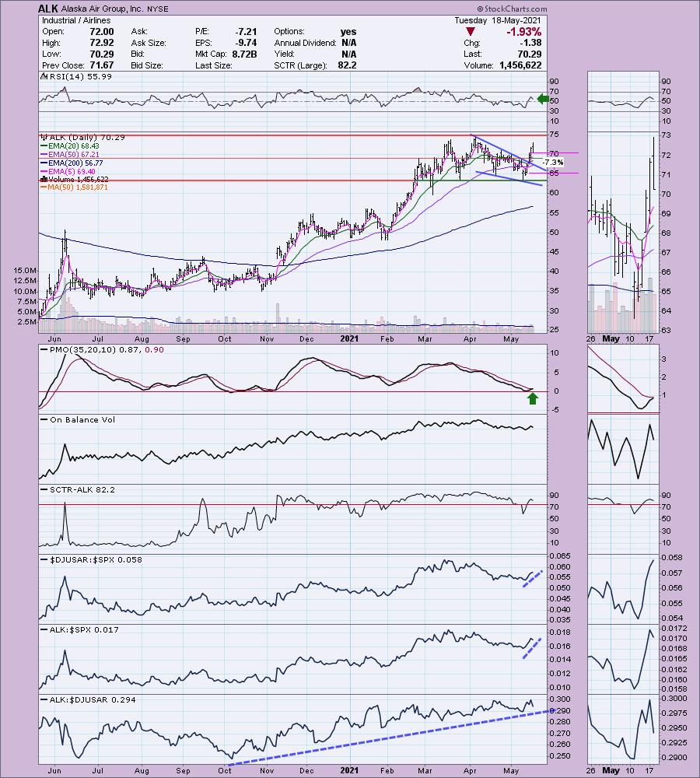Click the NYSE exchange label
Image resolution: width=700 pixels, height=778 pixels.
click(157, 9)
